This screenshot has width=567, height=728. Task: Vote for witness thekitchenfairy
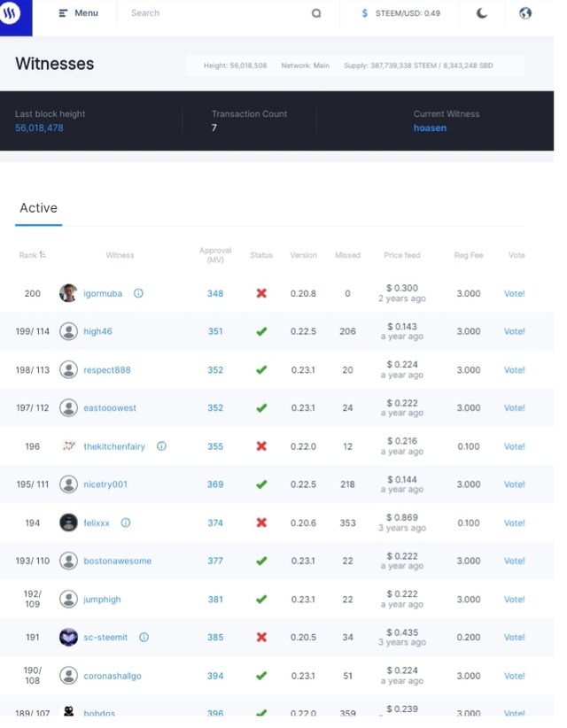[514, 446]
